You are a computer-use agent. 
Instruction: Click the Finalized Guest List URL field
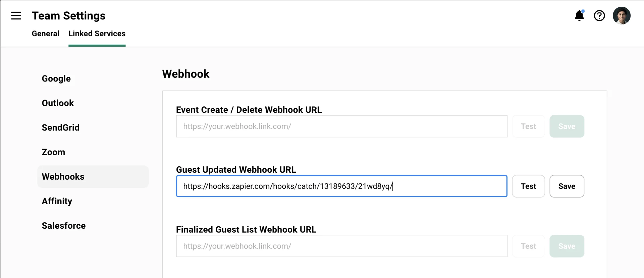pyautogui.click(x=341, y=246)
